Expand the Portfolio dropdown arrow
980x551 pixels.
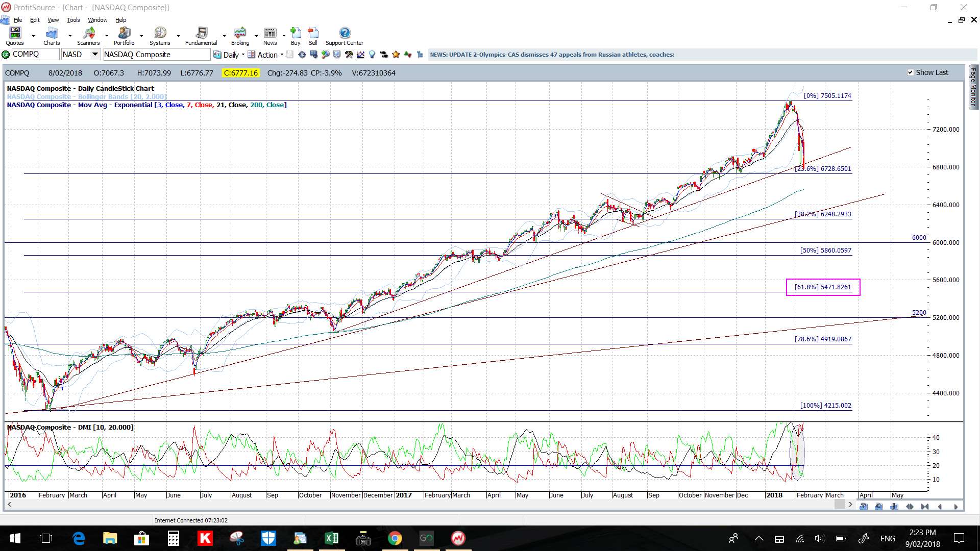141,36
